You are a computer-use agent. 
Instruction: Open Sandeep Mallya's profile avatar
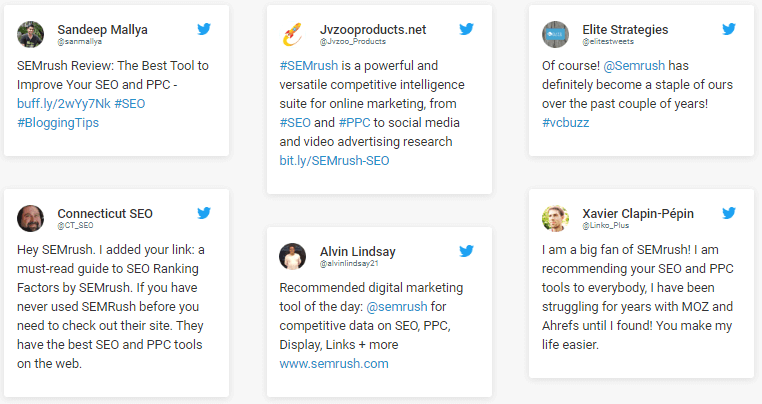tap(31, 35)
